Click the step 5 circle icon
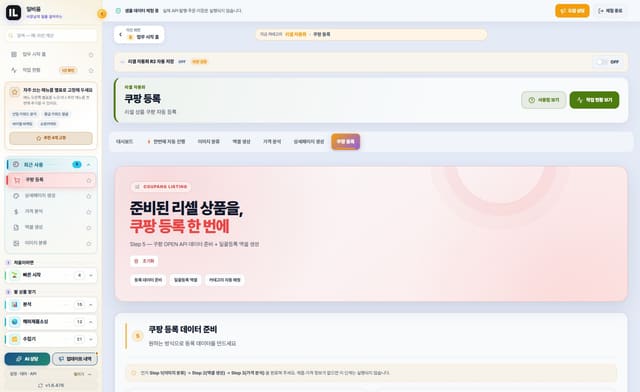This screenshot has width=640, height=392. click(138, 336)
